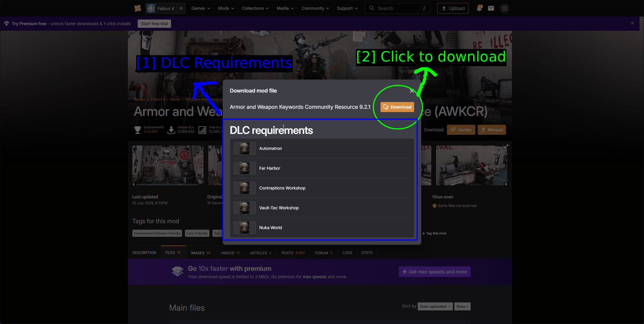The image size is (644, 324).
Task: Click the orange Download button
Action: point(397,107)
